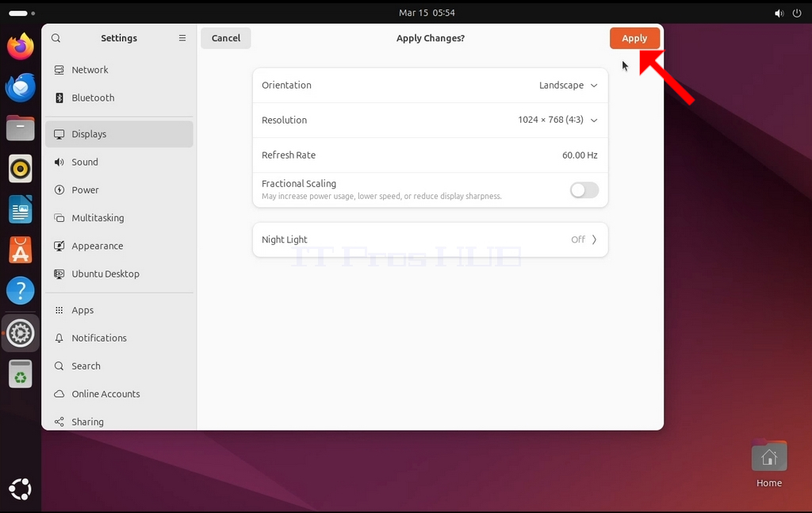Click the Sound speaker icon in sidebar
Viewport: 812px width, 513px height.
point(59,162)
